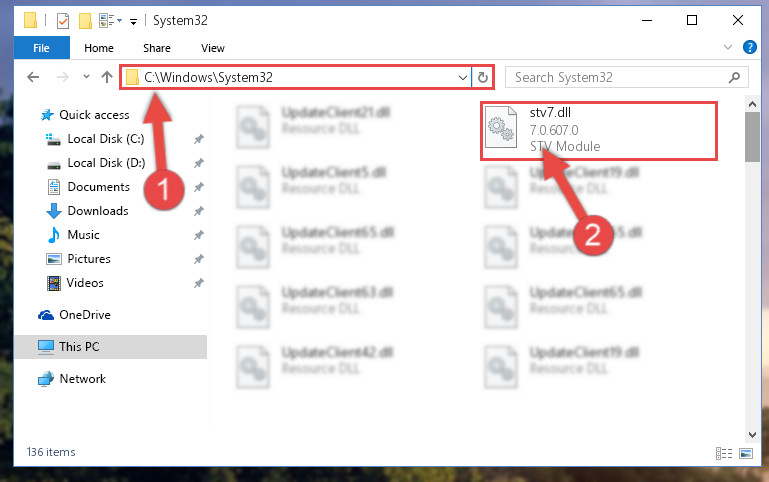769x482 pixels.
Task: Click the Back navigation arrow
Action: pos(33,77)
